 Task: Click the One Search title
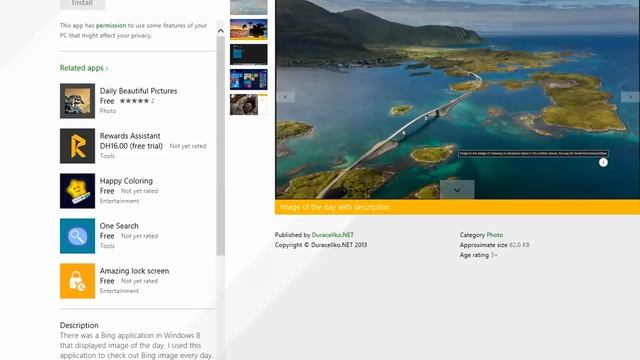click(x=119, y=226)
